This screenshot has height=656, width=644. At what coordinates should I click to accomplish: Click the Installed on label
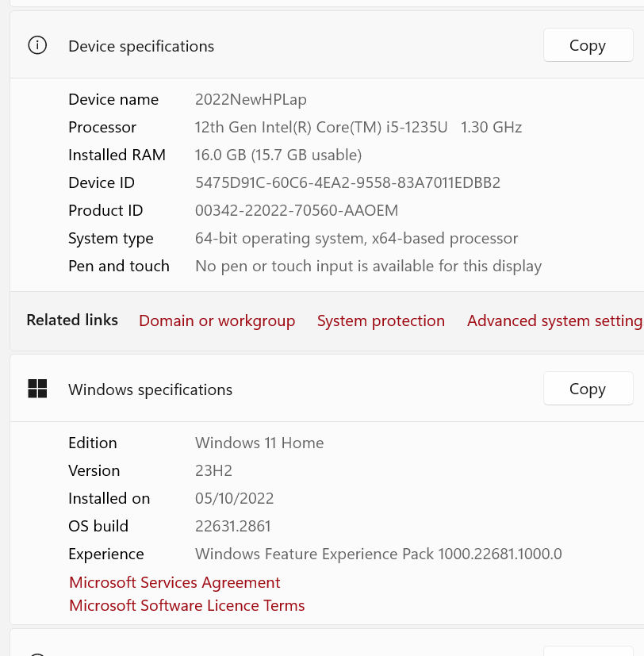109,498
